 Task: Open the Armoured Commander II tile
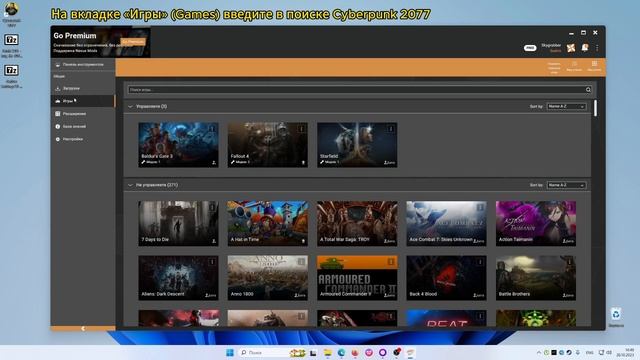pos(357,278)
